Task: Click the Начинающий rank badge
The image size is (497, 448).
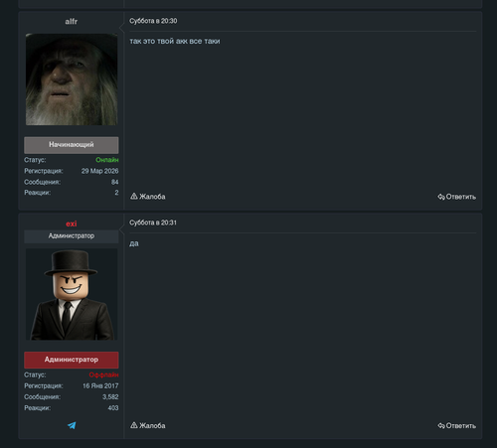Action: pos(72,145)
